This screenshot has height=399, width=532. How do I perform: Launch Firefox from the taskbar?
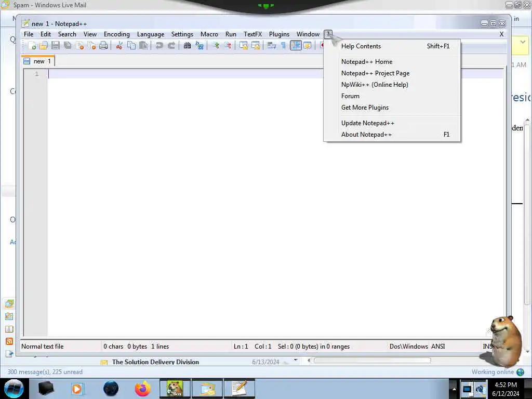(x=143, y=389)
